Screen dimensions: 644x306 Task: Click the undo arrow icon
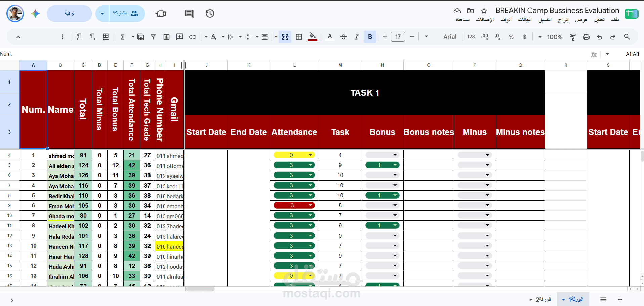point(600,37)
